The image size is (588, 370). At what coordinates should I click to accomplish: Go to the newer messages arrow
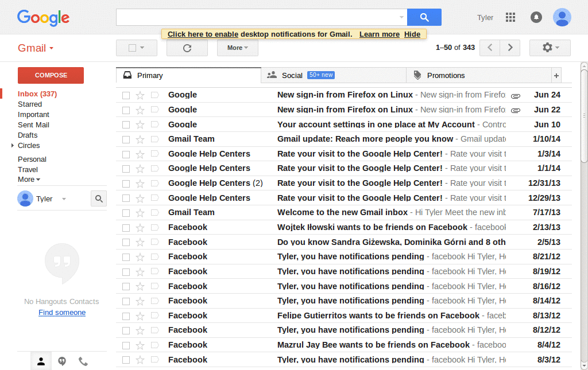pos(490,48)
